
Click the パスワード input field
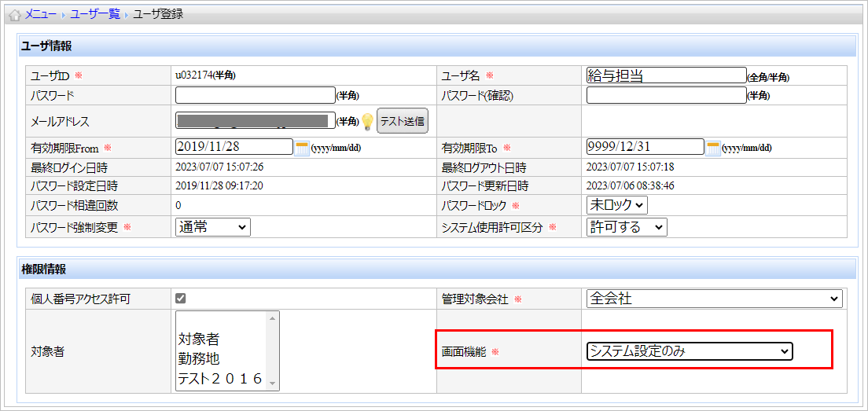[256, 95]
